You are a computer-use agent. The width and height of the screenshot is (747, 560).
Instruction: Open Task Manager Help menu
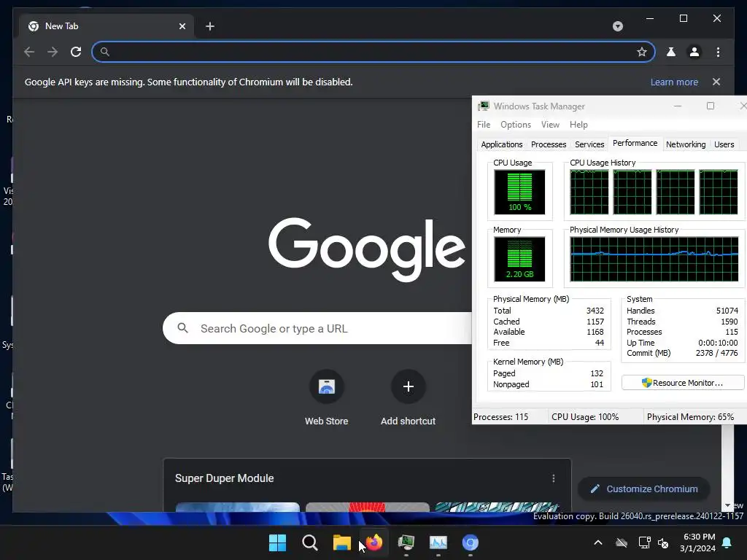click(x=578, y=125)
